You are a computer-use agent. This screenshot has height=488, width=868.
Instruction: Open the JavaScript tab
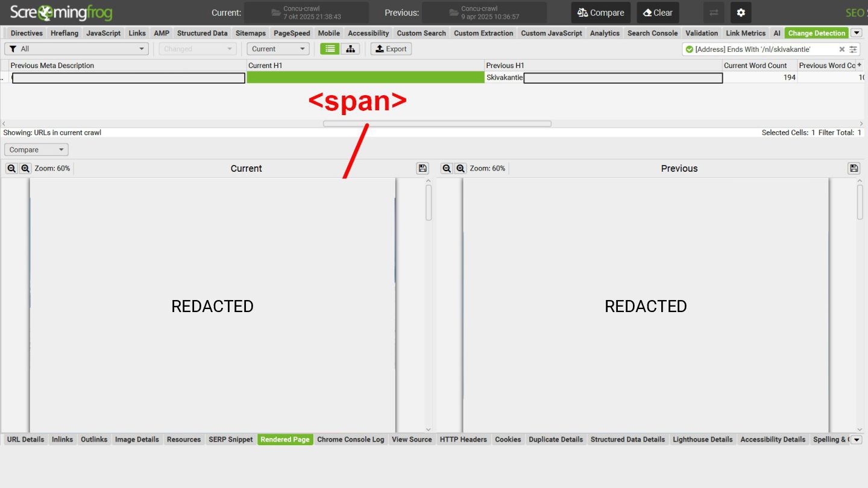[103, 33]
